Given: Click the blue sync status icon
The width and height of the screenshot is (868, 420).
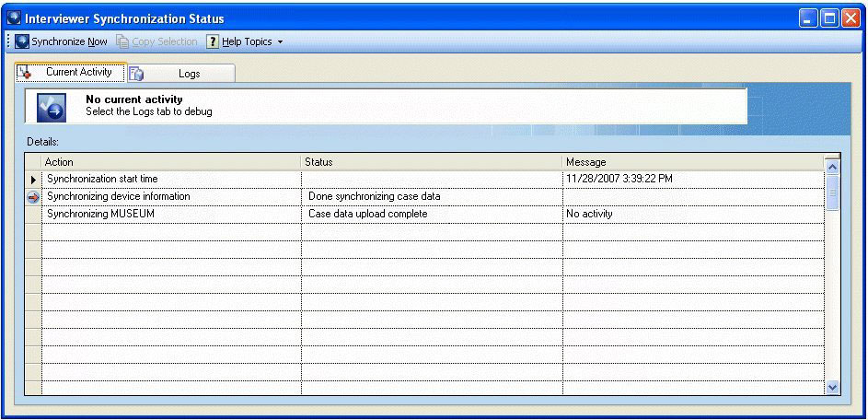Looking at the screenshot, I should (x=52, y=108).
